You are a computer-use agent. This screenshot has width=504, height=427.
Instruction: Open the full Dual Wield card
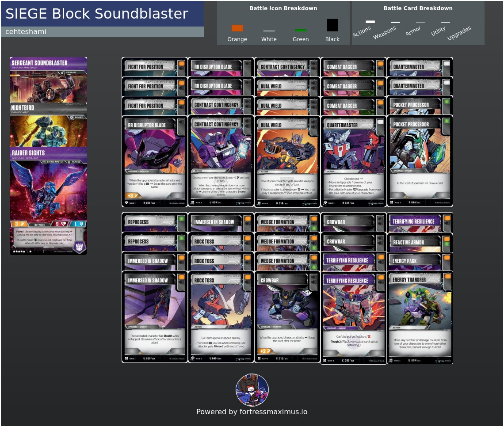(287, 161)
